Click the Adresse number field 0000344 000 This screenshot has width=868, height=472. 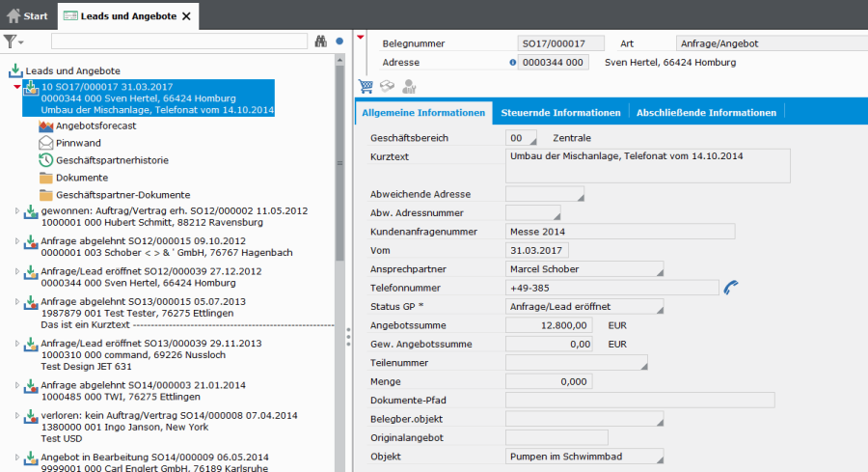tap(553, 63)
